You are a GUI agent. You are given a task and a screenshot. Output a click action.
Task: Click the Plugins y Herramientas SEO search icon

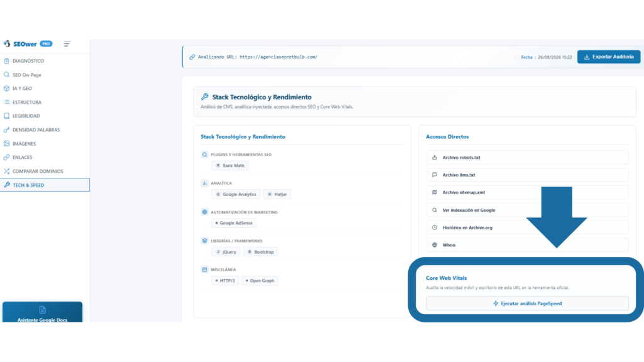coord(204,155)
